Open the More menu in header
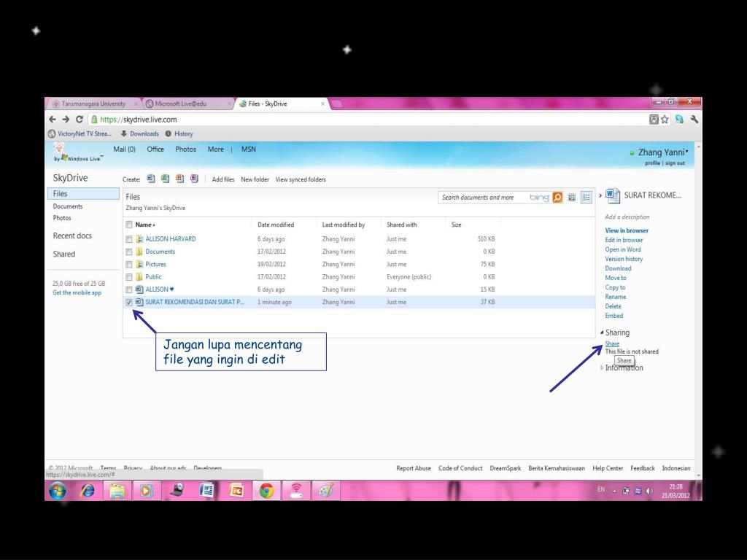 (x=215, y=149)
